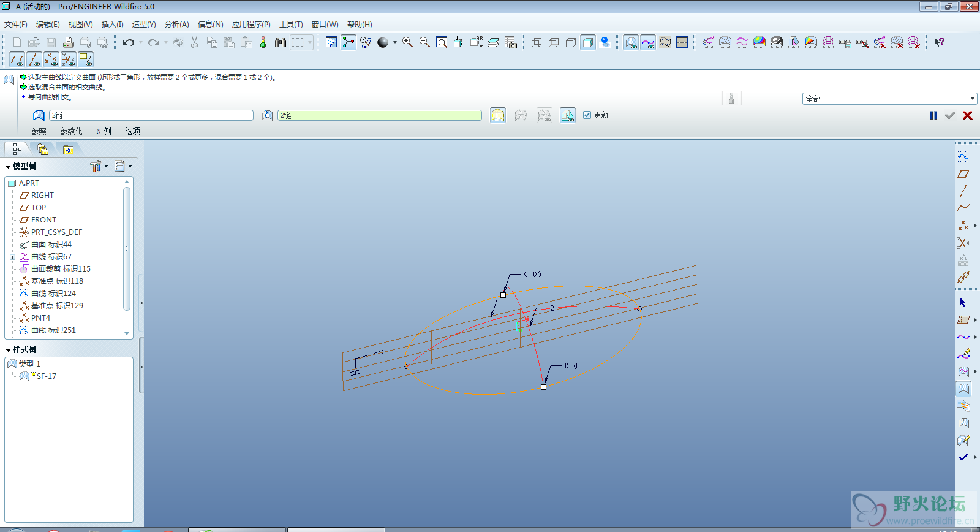
Task: Click the cut scissors icon
Action: point(195,42)
